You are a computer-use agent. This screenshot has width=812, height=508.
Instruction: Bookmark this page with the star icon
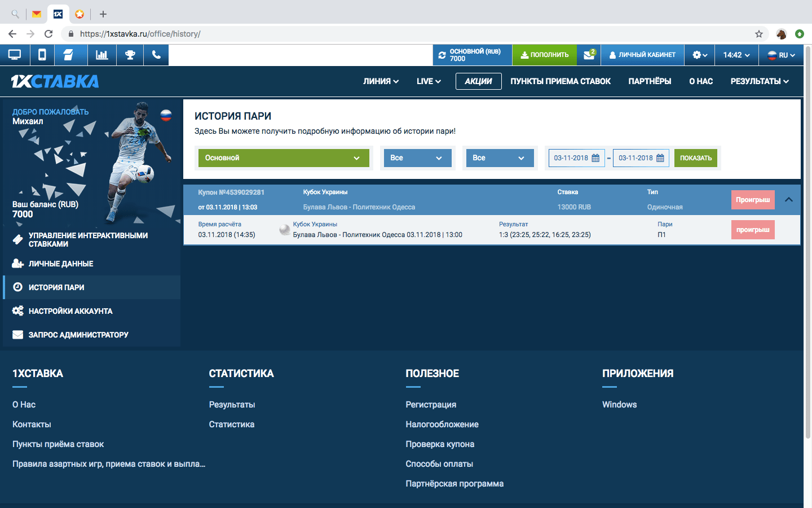(x=759, y=34)
